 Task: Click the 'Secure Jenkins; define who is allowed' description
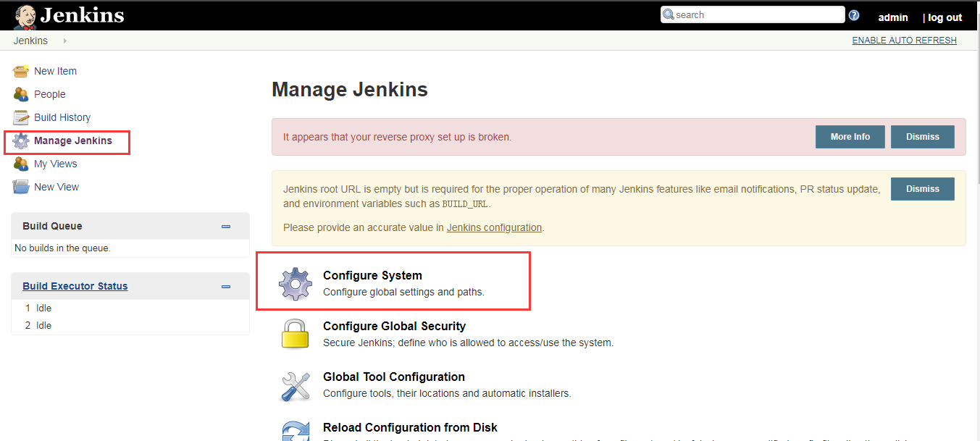tap(468, 343)
